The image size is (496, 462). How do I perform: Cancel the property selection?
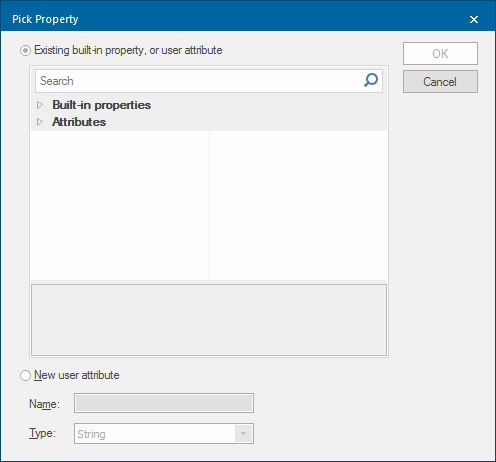pyautogui.click(x=440, y=82)
